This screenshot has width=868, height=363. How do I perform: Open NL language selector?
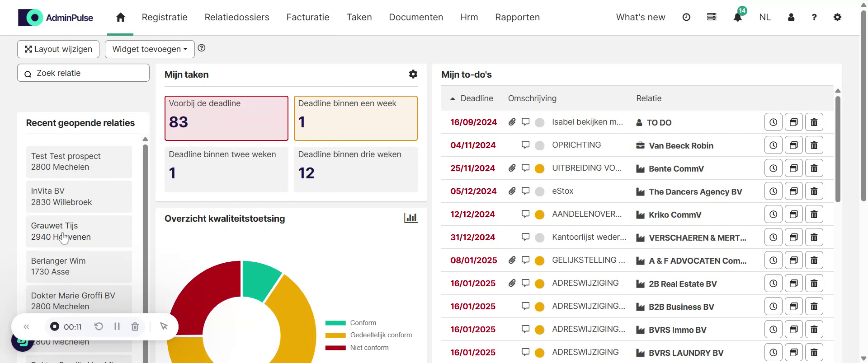(x=764, y=17)
